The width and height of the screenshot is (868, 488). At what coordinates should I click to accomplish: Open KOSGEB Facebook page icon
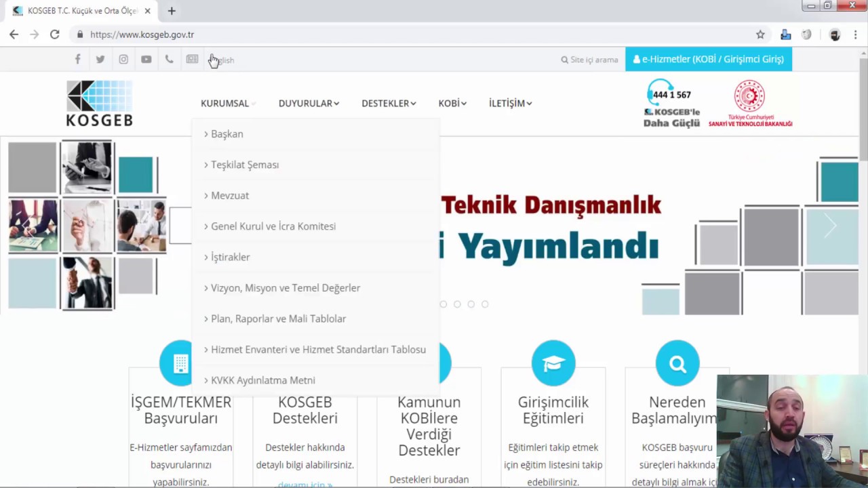77,60
